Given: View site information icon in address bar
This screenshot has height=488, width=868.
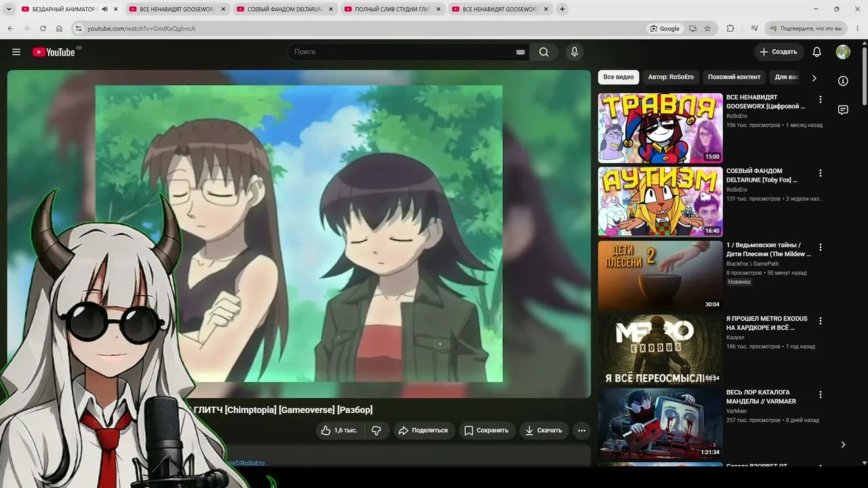Looking at the screenshot, I should pos(78,28).
